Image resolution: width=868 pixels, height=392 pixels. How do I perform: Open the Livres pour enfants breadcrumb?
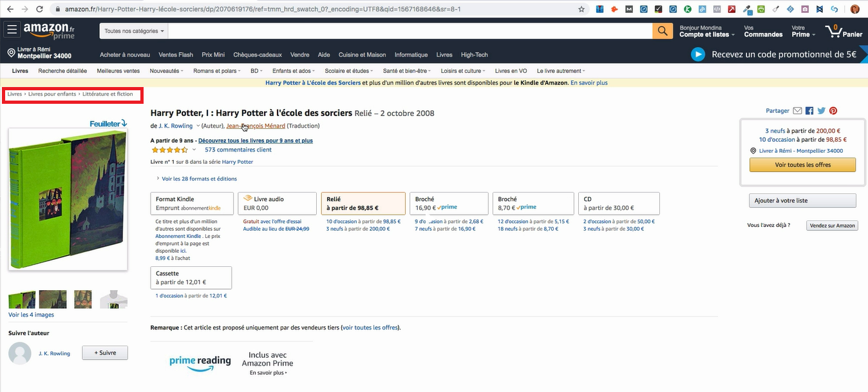point(52,94)
